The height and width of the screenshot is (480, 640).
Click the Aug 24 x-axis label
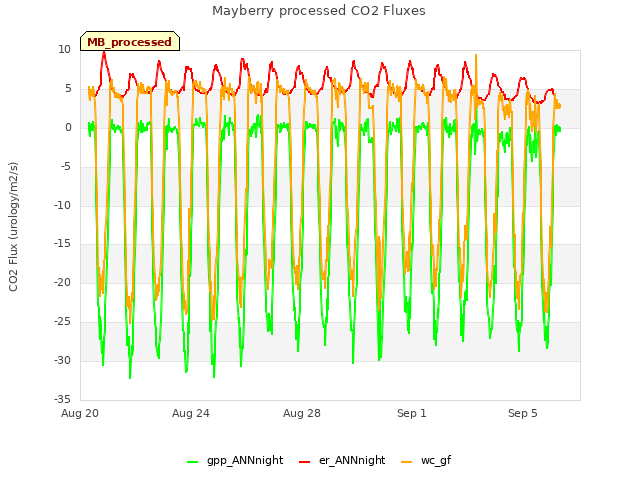(x=191, y=413)
